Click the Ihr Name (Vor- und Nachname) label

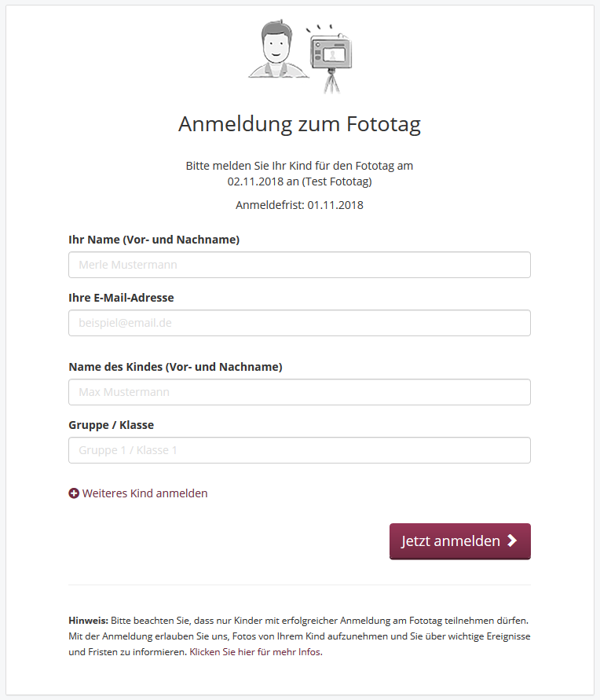coord(154,240)
